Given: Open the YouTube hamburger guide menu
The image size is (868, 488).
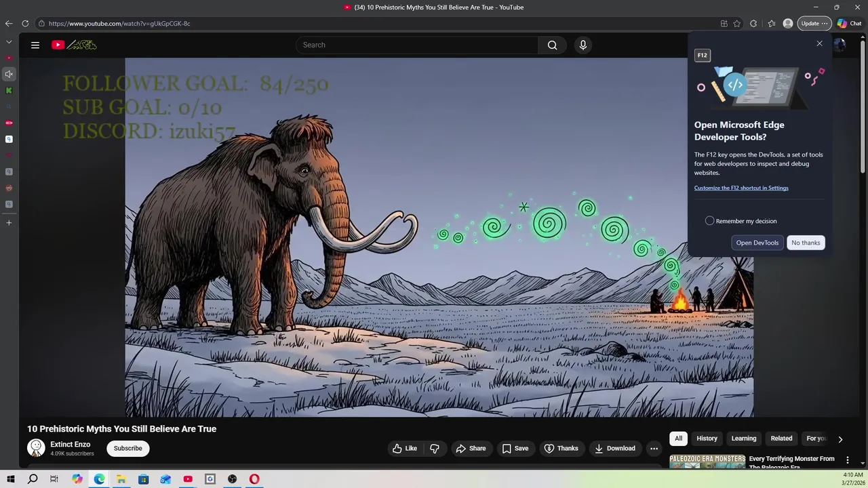Looking at the screenshot, I should [35, 45].
